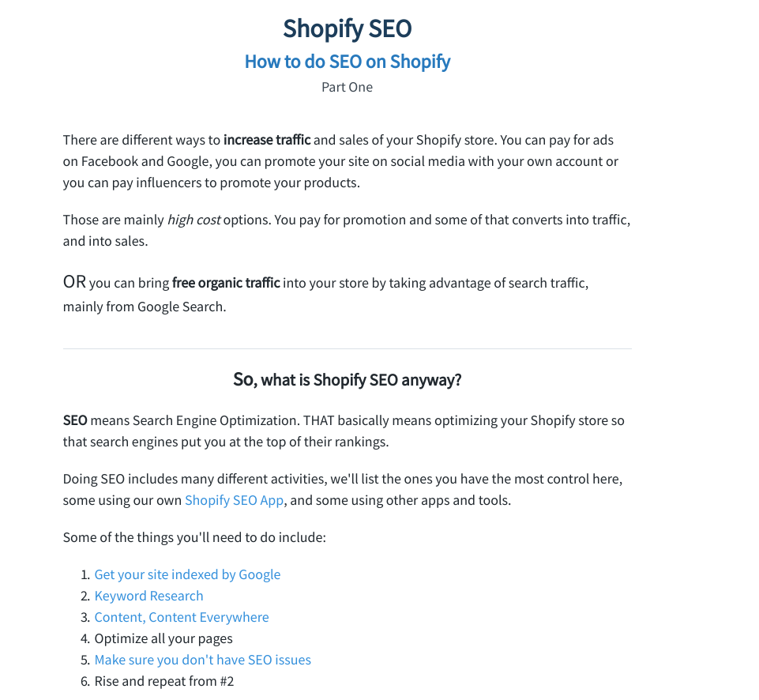Click the bold "increase traffic" text

(x=267, y=140)
